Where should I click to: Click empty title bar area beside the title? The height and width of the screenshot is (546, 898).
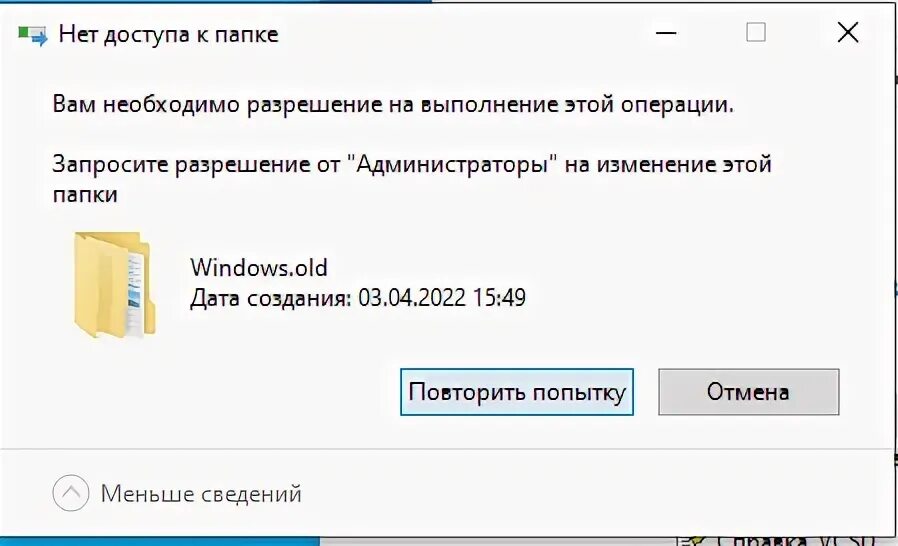pyautogui.click(x=458, y=33)
